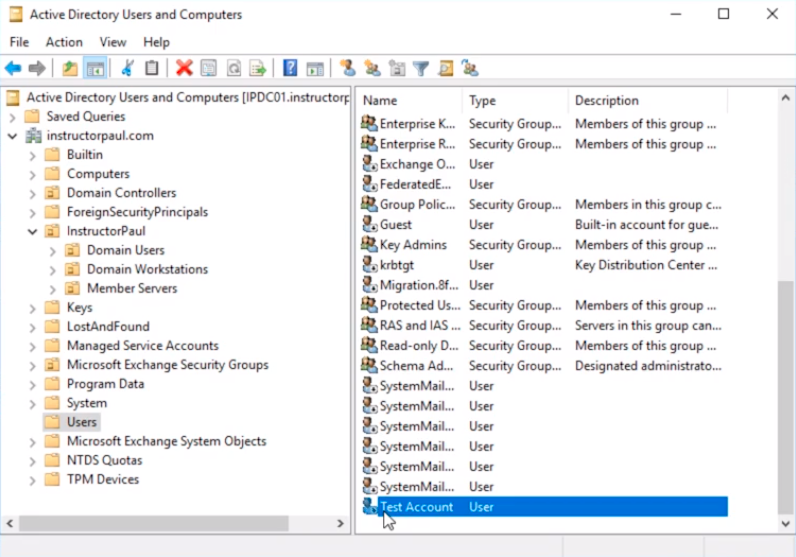The height and width of the screenshot is (557, 796).
Task: Expand the Builtin container
Action: click(x=32, y=155)
